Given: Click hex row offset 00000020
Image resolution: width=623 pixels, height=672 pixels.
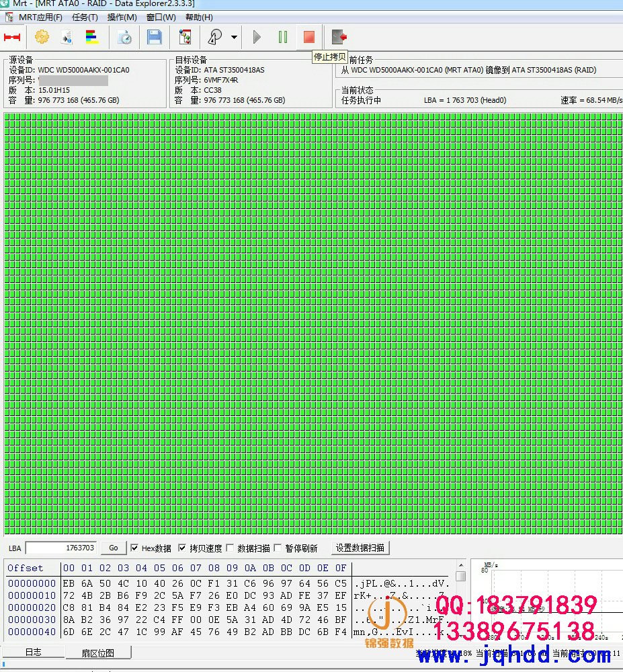Looking at the screenshot, I should 32,607.
